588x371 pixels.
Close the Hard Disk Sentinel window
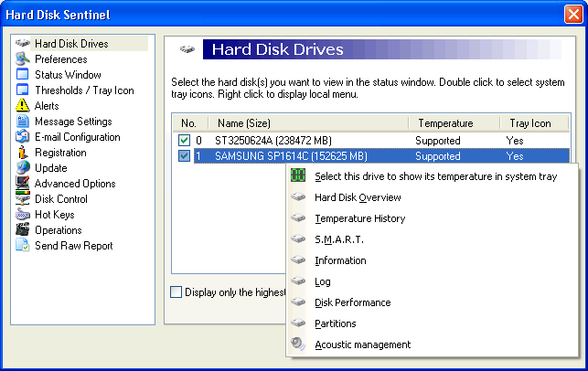tap(573, 15)
